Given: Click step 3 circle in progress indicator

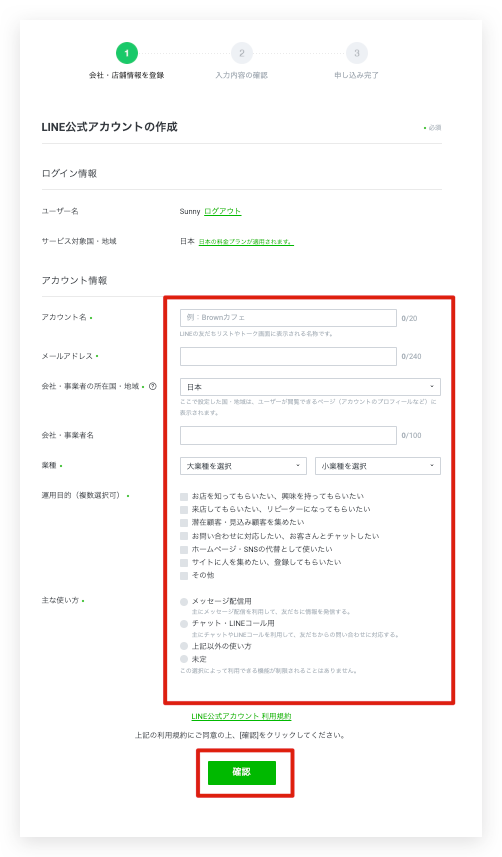Looking at the screenshot, I should tap(357, 53).
